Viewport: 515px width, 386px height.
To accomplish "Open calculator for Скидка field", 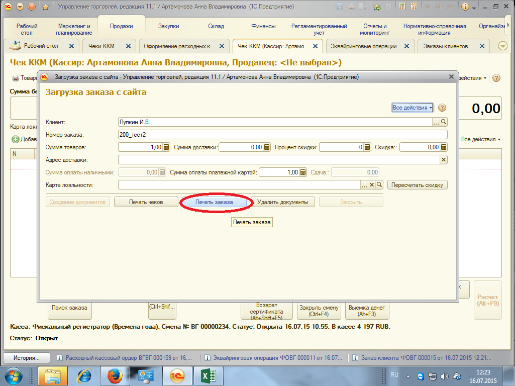I will click(x=444, y=147).
